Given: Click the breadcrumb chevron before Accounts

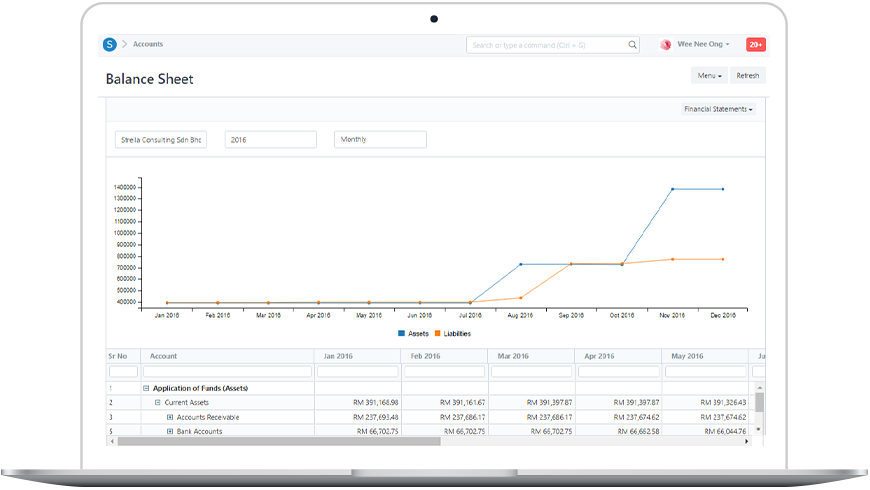Looking at the screenshot, I should click(125, 44).
